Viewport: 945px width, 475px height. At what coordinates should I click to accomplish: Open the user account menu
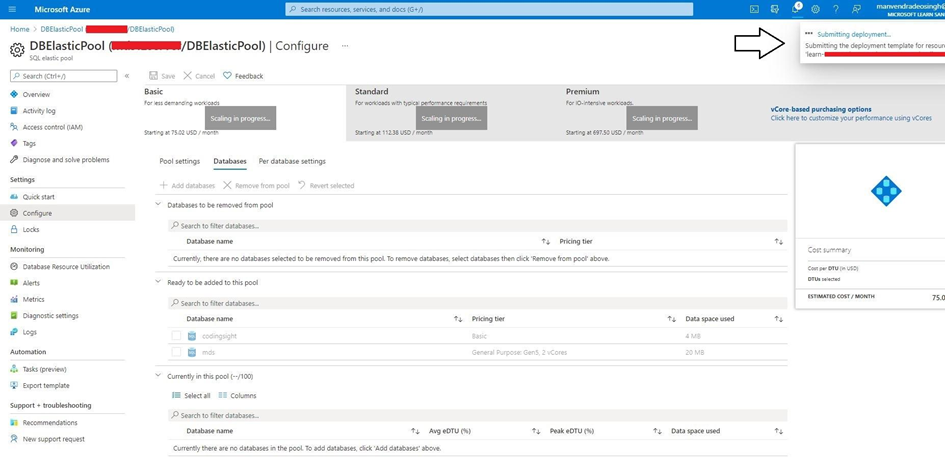[912, 10]
